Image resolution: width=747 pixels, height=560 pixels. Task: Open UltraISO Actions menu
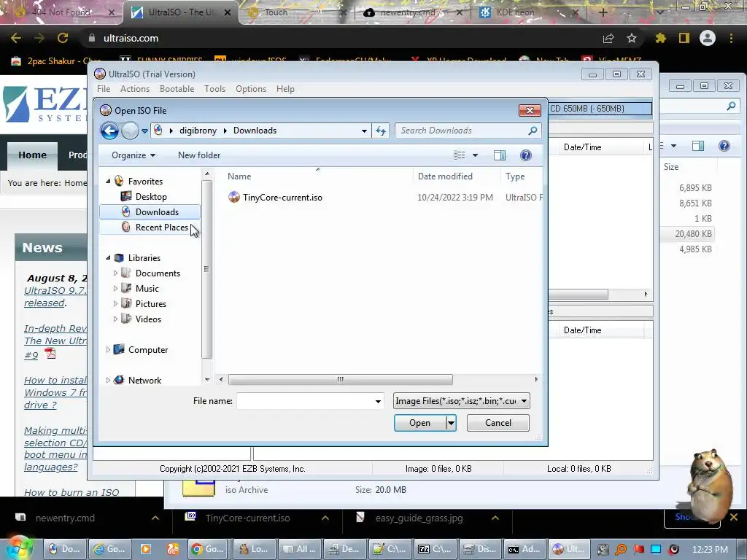[135, 89]
